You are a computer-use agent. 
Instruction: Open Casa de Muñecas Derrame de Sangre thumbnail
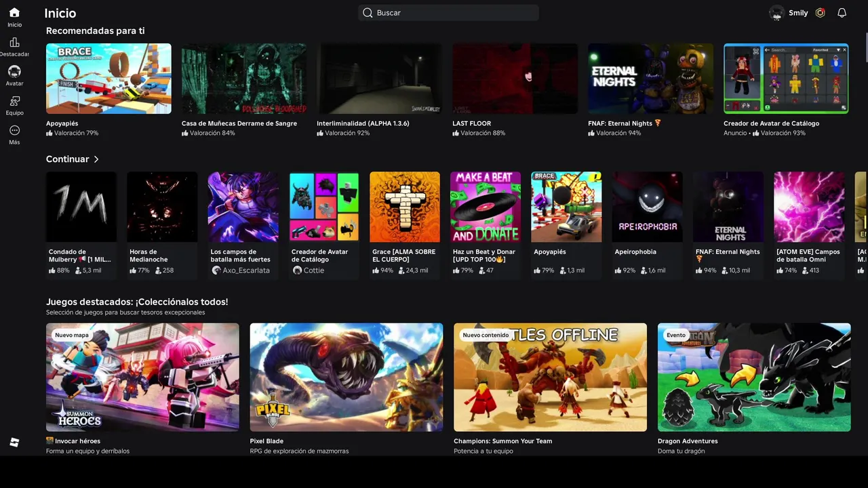pyautogui.click(x=244, y=79)
